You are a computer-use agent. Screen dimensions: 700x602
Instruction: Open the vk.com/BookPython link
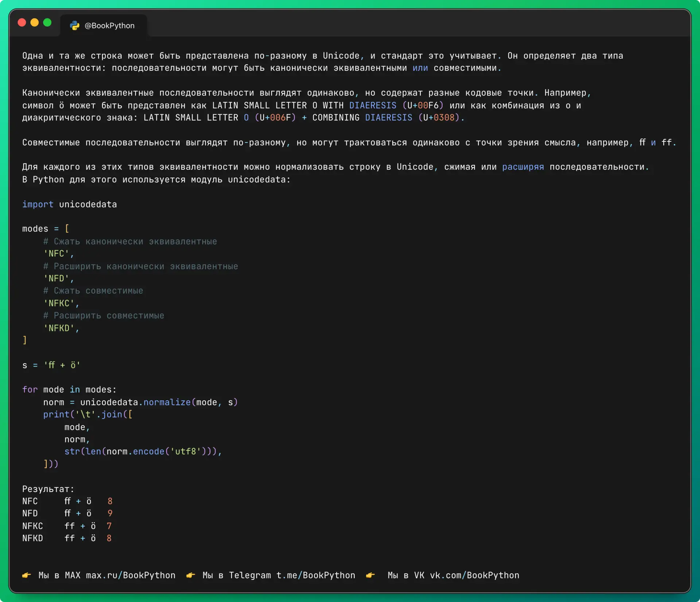[x=475, y=575]
